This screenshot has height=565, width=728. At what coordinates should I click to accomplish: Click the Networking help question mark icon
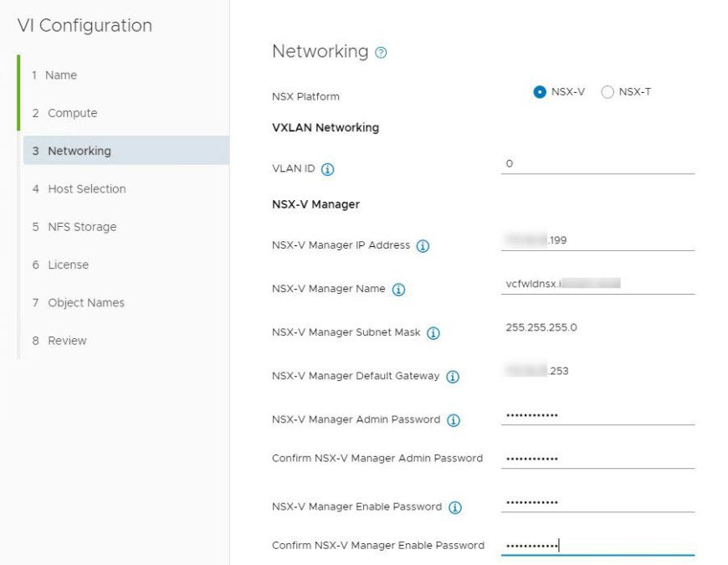pyautogui.click(x=382, y=53)
